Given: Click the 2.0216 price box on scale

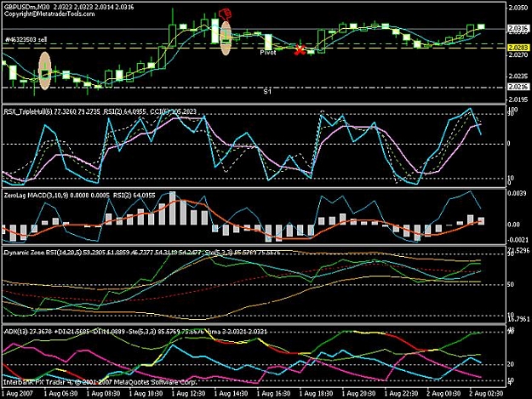Looking at the screenshot, I should pos(518,87).
